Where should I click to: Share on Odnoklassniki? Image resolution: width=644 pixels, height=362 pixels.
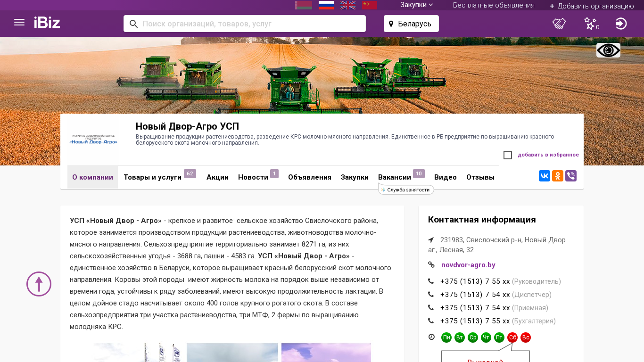coord(558,176)
